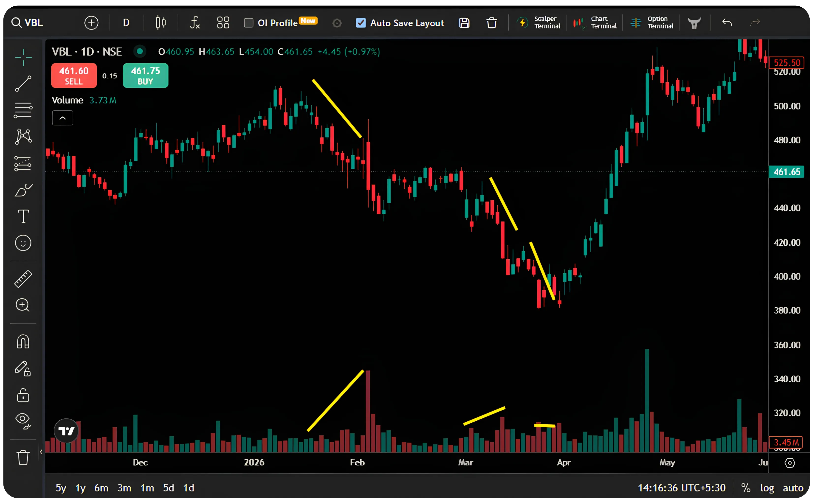Image resolution: width=818 pixels, height=504 pixels.
Task: Select the horizontal lines Fibonacci tool
Action: (23, 110)
